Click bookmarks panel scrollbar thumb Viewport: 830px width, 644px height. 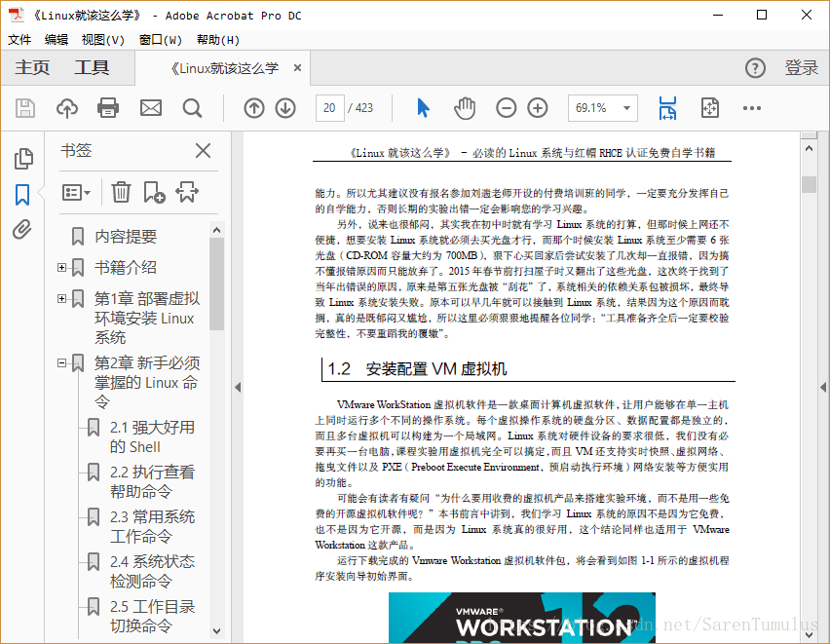(216, 284)
